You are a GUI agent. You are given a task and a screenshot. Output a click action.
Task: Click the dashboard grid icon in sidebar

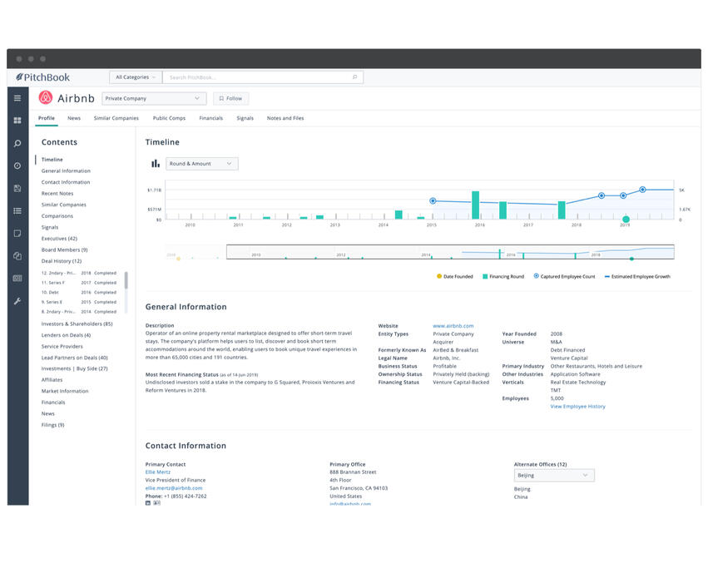click(17, 121)
